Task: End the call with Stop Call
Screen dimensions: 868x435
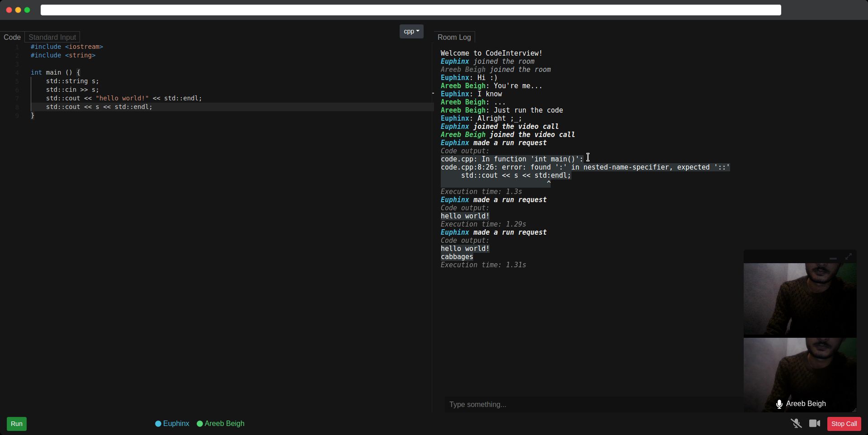Action: pyautogui.click(x=844, y=424)
